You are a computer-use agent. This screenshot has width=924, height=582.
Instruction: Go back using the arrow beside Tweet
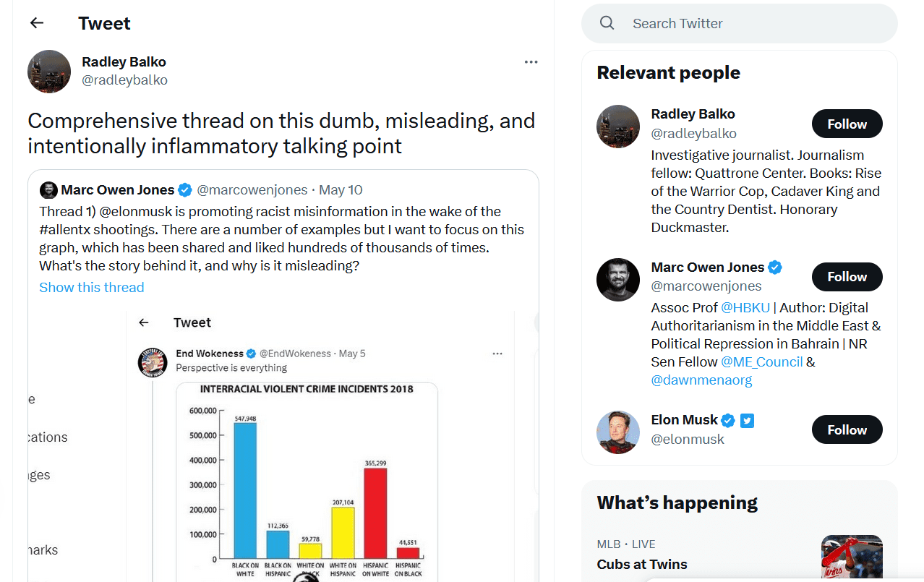point(37,23)
